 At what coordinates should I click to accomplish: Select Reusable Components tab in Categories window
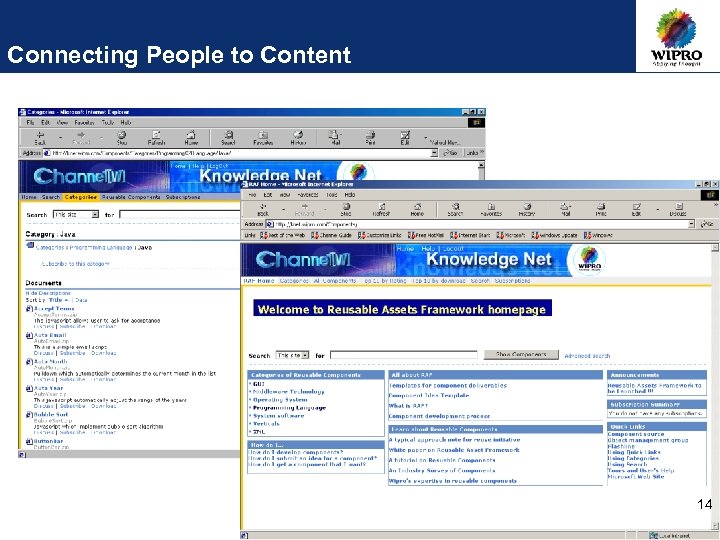tap(131, 197)
